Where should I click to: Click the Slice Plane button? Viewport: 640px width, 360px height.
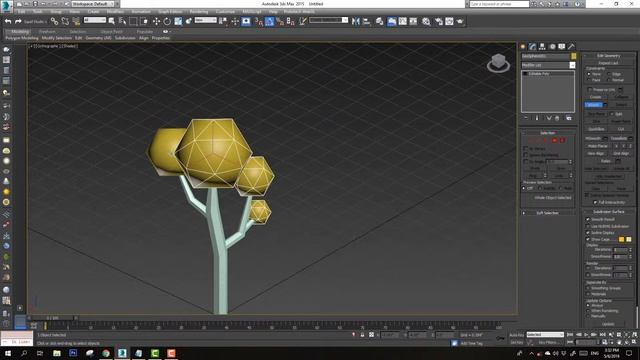click(596, 114)
